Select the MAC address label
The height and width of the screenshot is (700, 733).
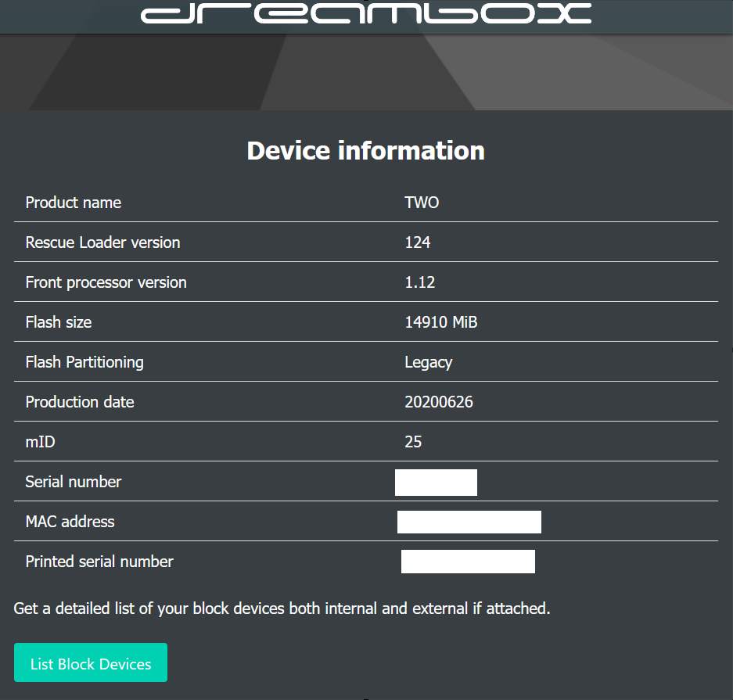[x=70, y=522]
